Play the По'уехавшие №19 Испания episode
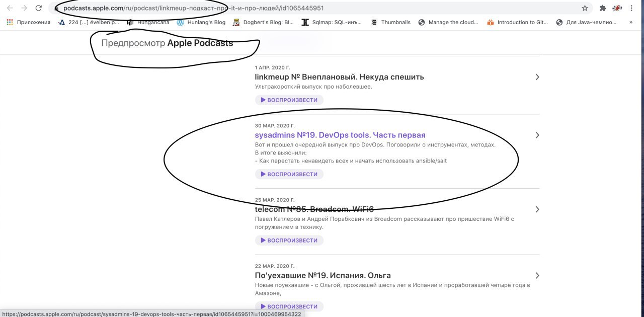Viewport: 644px width, 317px height. (x=289, y=306)
